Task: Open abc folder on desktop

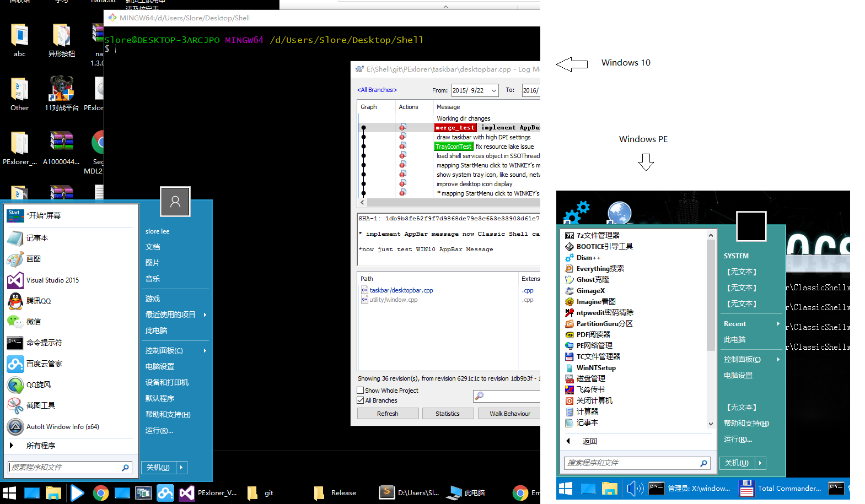Action: point(19,41)
